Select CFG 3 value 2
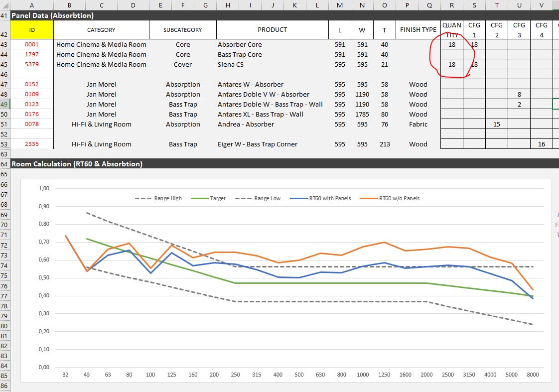Image resolution: width=559 pixels, height=392 pixels. (x=519, y=105)
